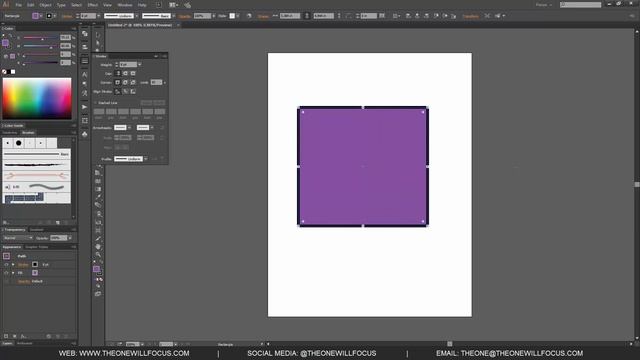Image resolution: width=640 pixels, height=360 pixels.
Task: Open end Arrowheads dropdown
Action: click(x=152, y=128)
